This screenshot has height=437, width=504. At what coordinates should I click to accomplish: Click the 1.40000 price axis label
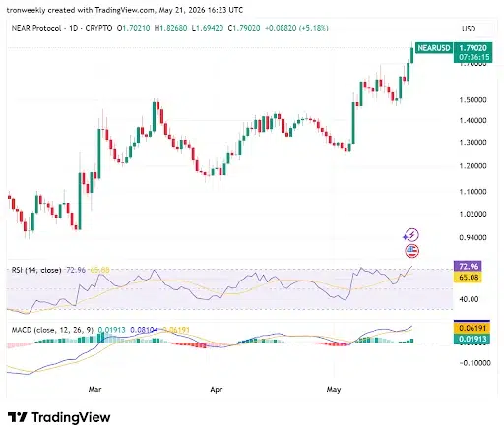[x=472, y=121]
